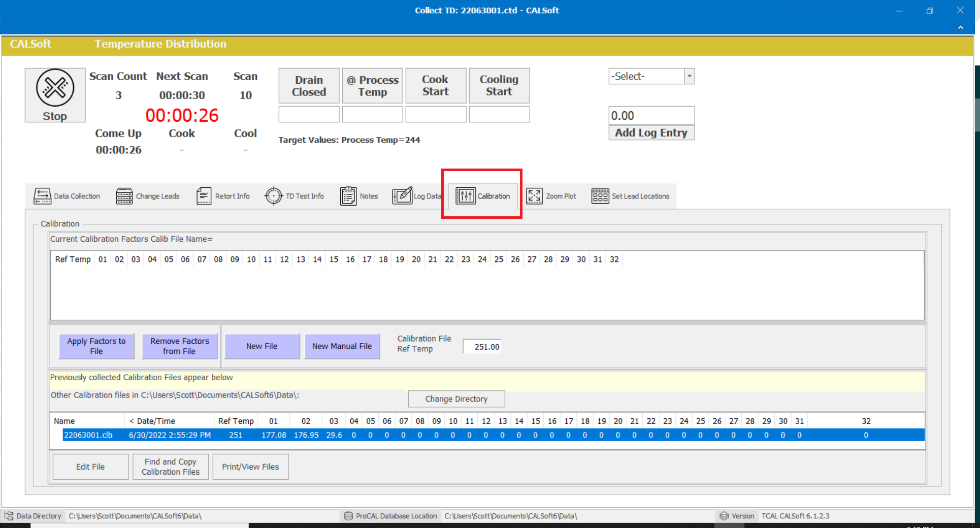Click the Cooling Start button
Screen dimensions: 980x528
click(x=499, y=86)
